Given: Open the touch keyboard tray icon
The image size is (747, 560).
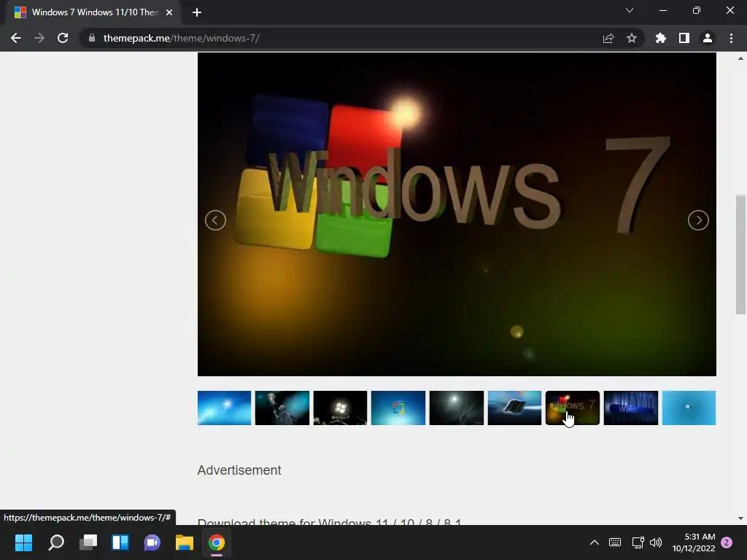Looking at the screenshot, I should point(615,542).
